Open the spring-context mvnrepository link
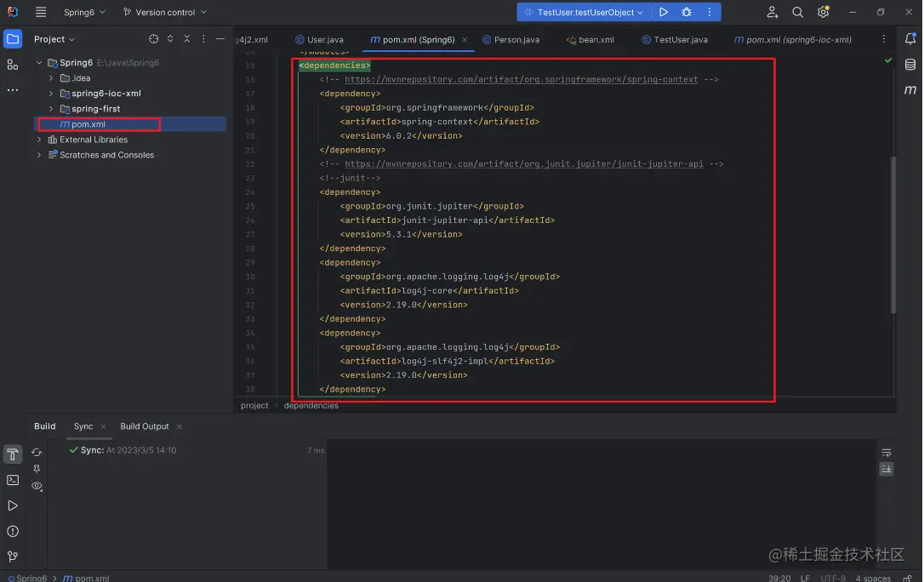This screenshot has height=582, width=924. (521, 79)
